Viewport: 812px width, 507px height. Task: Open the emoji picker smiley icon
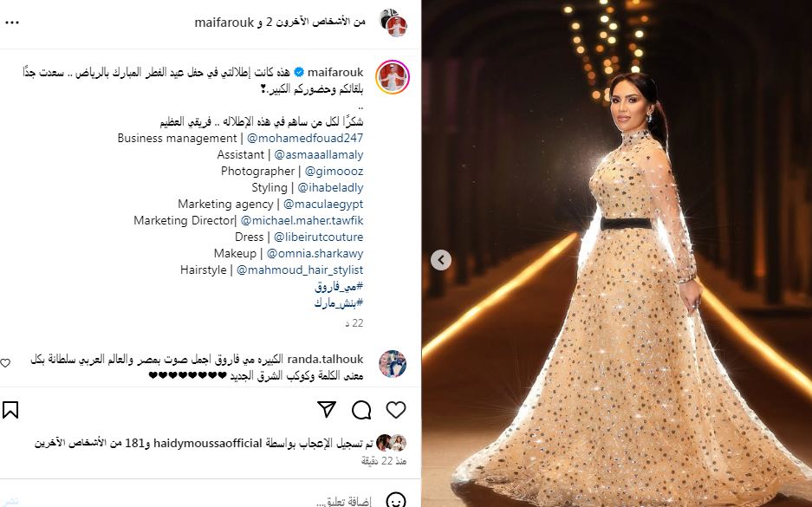[x=396, y=501]
